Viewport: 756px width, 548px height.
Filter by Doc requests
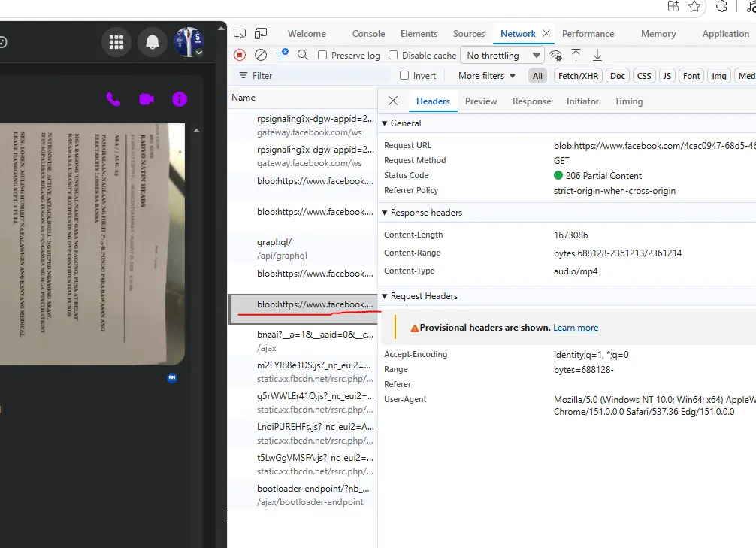click(617, 76)
